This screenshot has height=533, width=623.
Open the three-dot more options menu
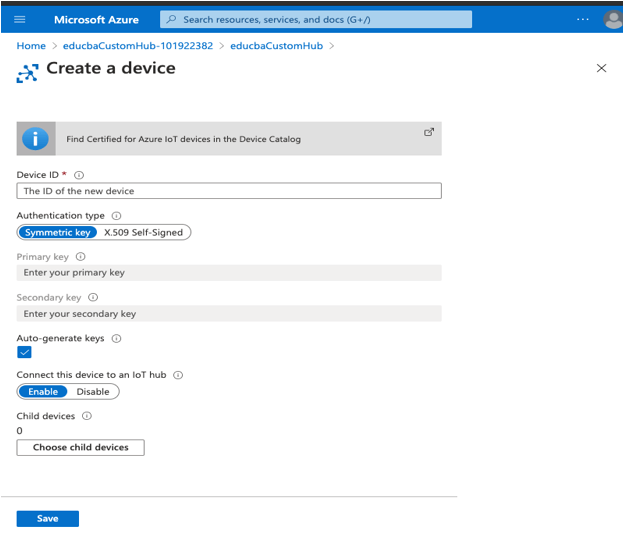point(582,19)
